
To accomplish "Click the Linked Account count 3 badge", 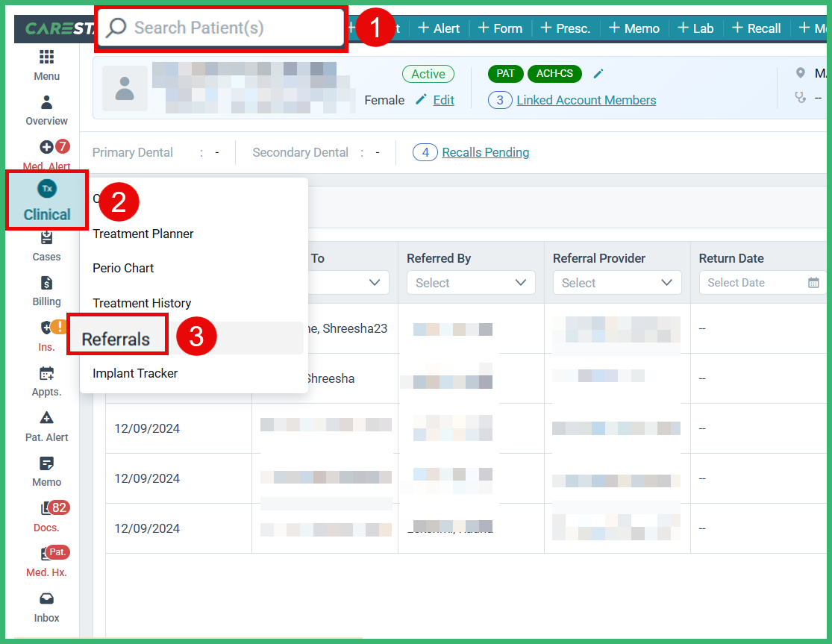I will click(500, 100).
